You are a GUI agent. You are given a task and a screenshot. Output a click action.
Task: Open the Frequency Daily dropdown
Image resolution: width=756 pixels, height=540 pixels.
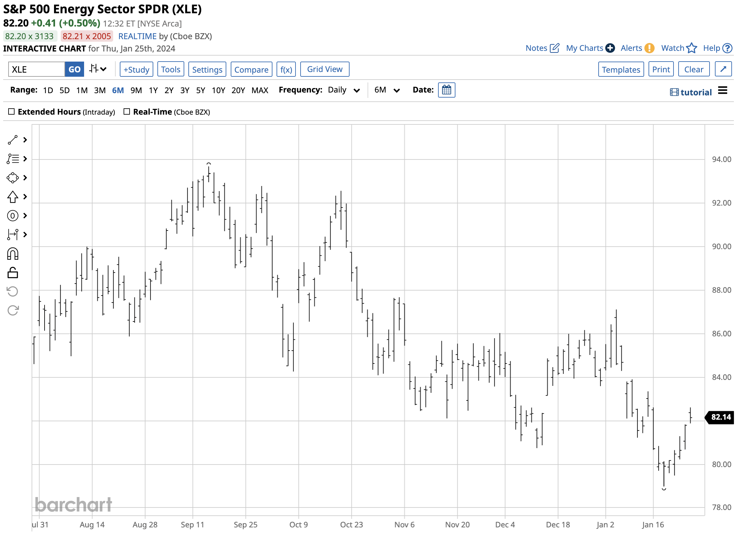pos(344,90)
